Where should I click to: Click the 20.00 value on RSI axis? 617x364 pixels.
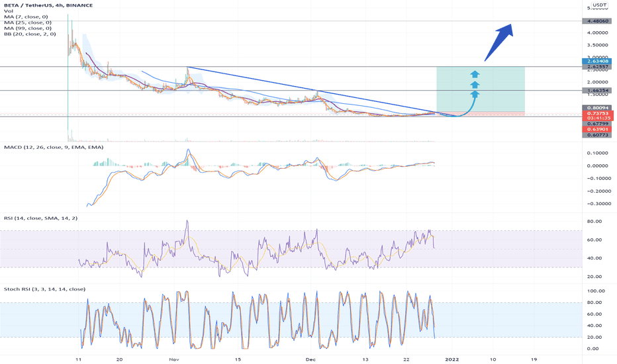pos(594,277)
